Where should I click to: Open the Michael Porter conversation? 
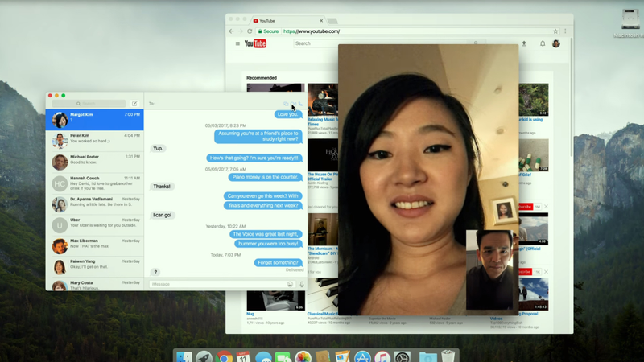tap(94, 162)
